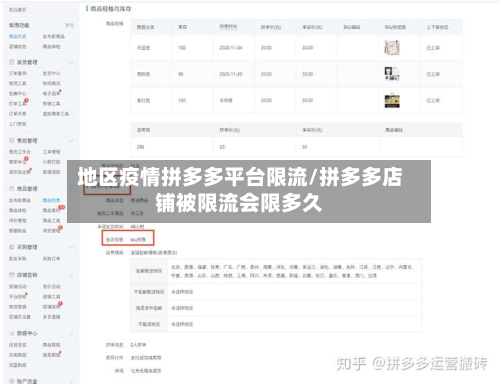Image resolution: width=500 pixels, height=384 pixels.
Task: Open 店铺页设置 in sidebar
Action: (x=20, y=317)
